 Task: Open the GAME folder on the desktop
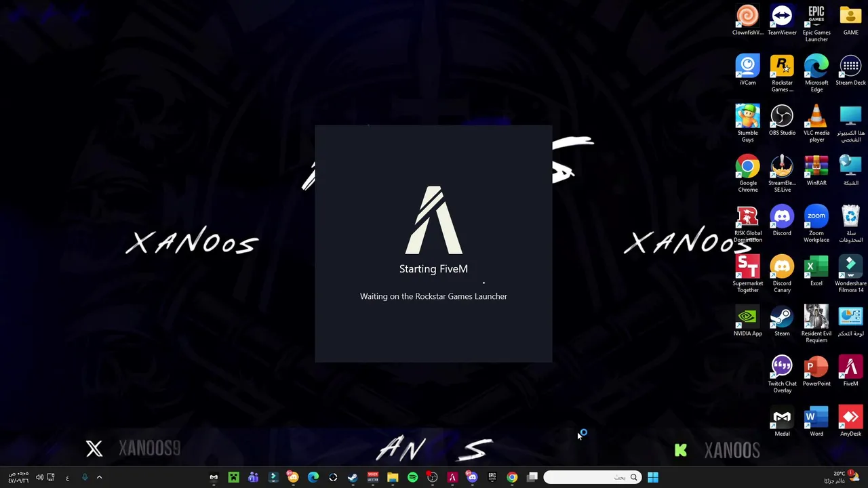click(850, 20)
